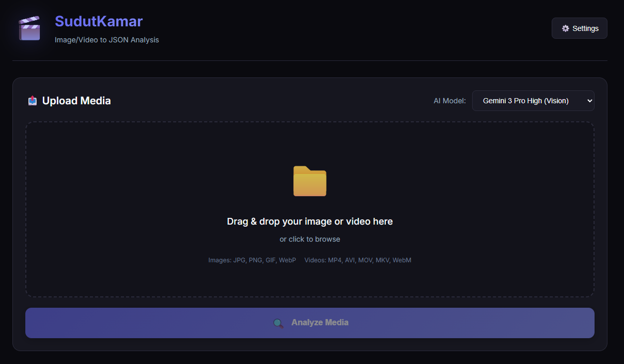Click the dashed border of the upload area
This screenshot has height=364, width=624.
(310, 122)
